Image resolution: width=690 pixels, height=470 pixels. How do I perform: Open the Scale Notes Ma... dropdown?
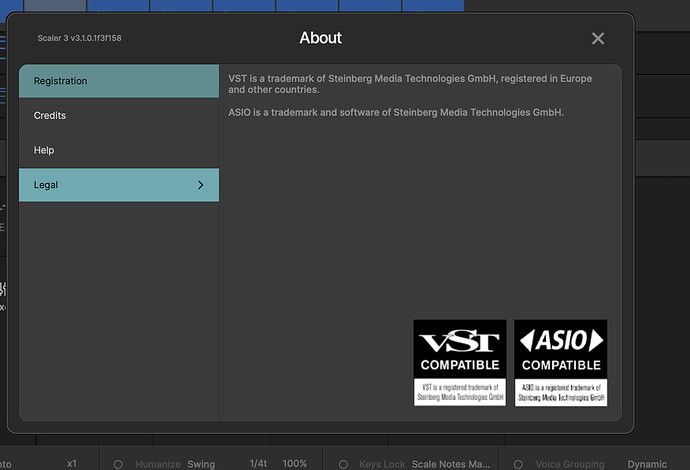pyautogui.click(x=451, y=464)
